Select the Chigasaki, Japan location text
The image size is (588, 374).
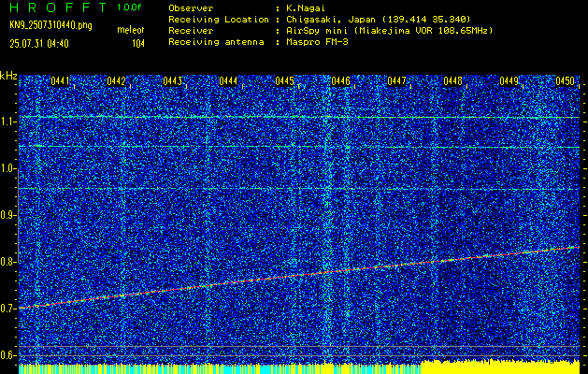378,20
